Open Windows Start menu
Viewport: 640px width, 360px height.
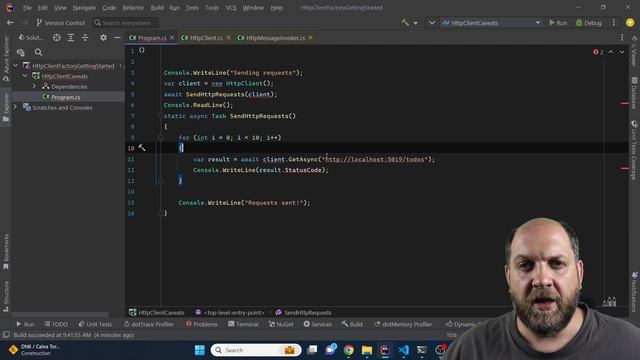pos(200,350)
